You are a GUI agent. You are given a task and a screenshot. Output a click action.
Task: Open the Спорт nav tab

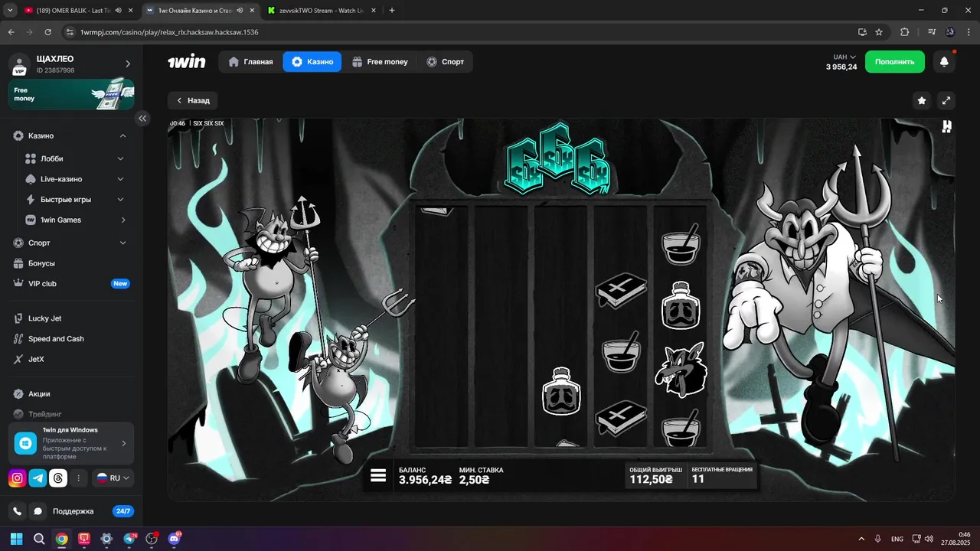(446, 62)
